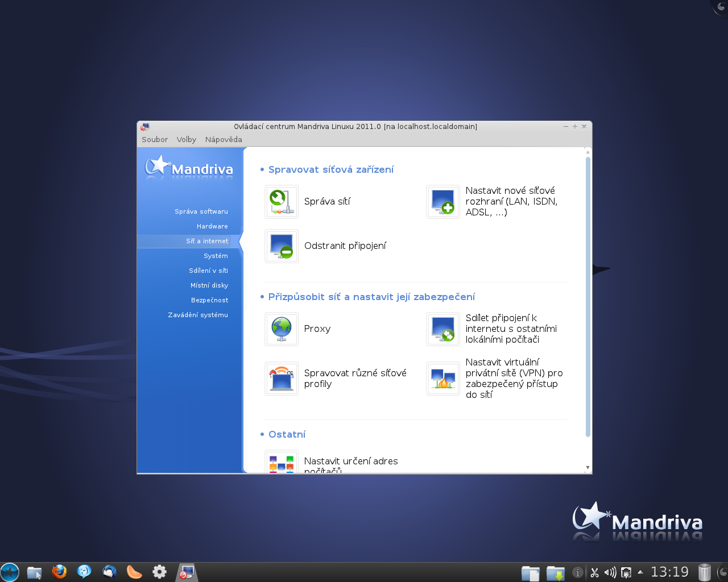Click the info notification tray icon
728x582 pixels.
(x=577, y=572)
